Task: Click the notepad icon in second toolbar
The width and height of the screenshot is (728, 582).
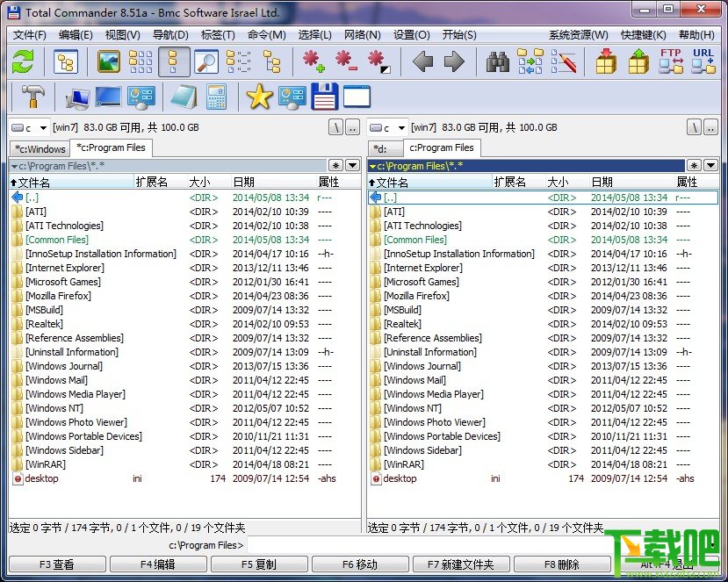Action: [x=184, y=97]
